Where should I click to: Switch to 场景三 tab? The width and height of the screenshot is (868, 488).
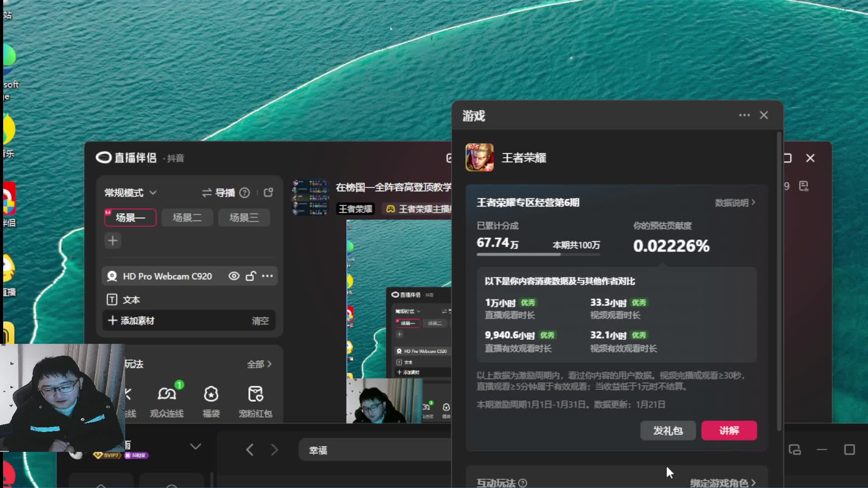244,218
